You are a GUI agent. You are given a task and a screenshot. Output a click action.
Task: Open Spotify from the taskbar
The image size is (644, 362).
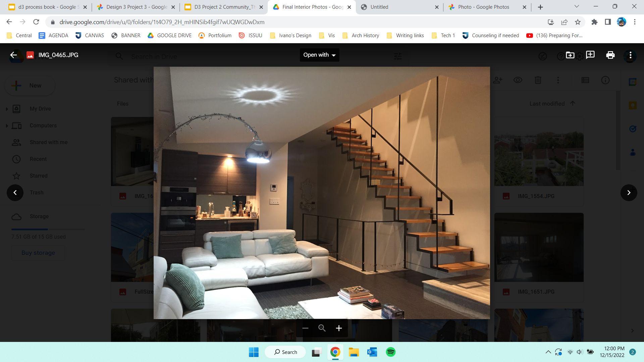tap(390, 352)
